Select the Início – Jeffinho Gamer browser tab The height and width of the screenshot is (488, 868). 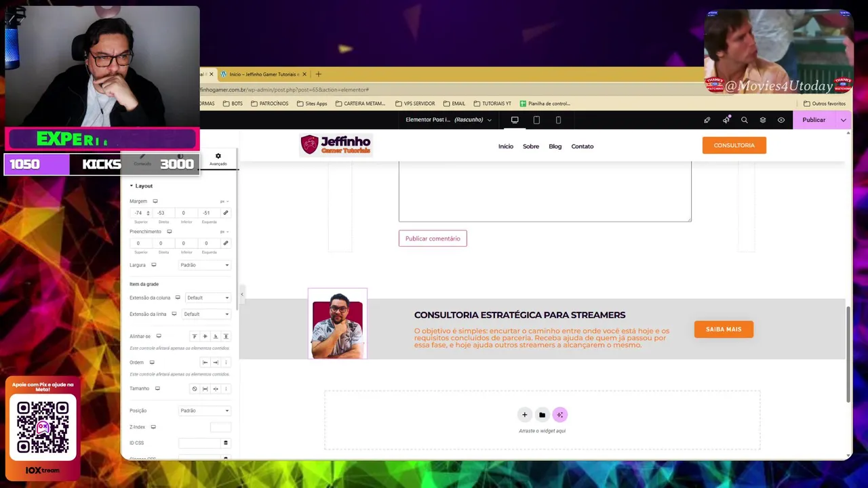pyautogui.click(x=264, y=74)
